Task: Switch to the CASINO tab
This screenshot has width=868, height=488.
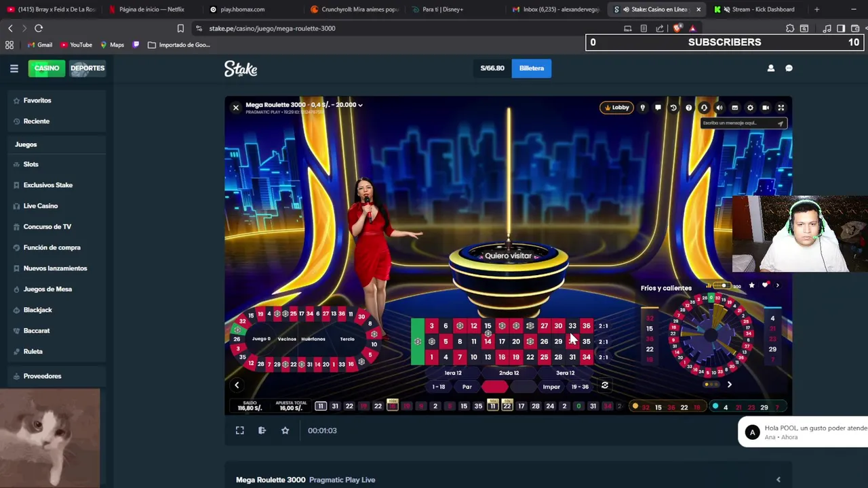Action: point(47,68)
